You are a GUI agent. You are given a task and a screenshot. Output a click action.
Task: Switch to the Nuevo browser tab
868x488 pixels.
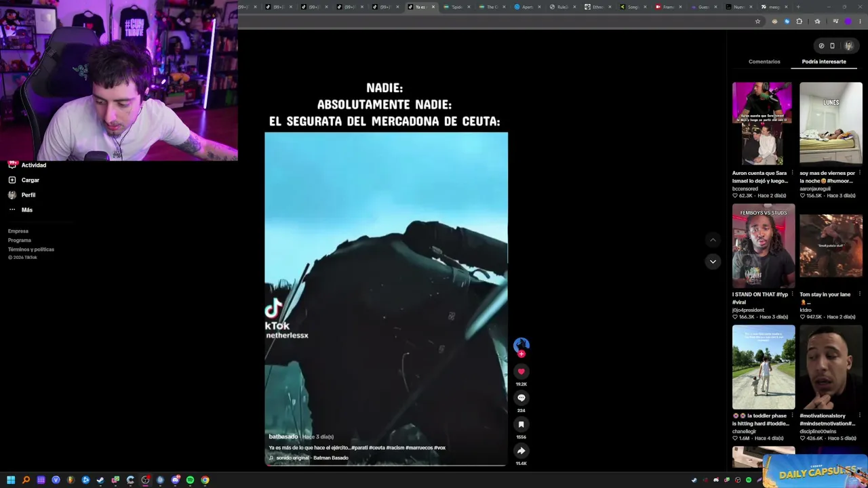pyautogui.click(x=739, y=7)
